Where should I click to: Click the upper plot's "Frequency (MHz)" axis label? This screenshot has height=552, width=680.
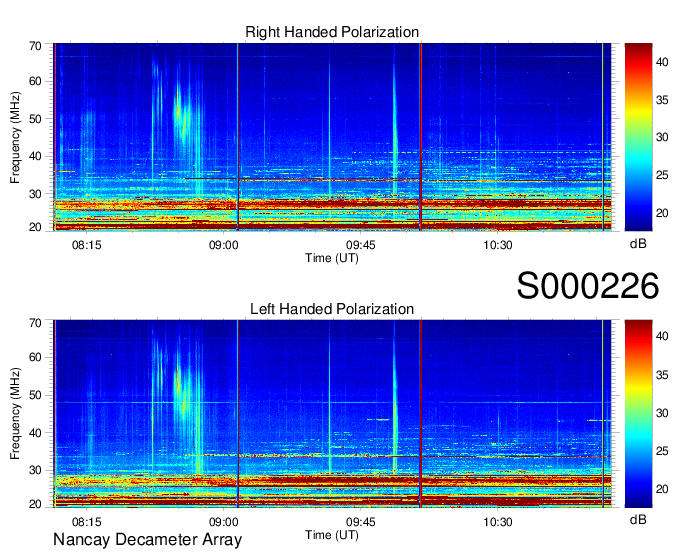[15, 137]
